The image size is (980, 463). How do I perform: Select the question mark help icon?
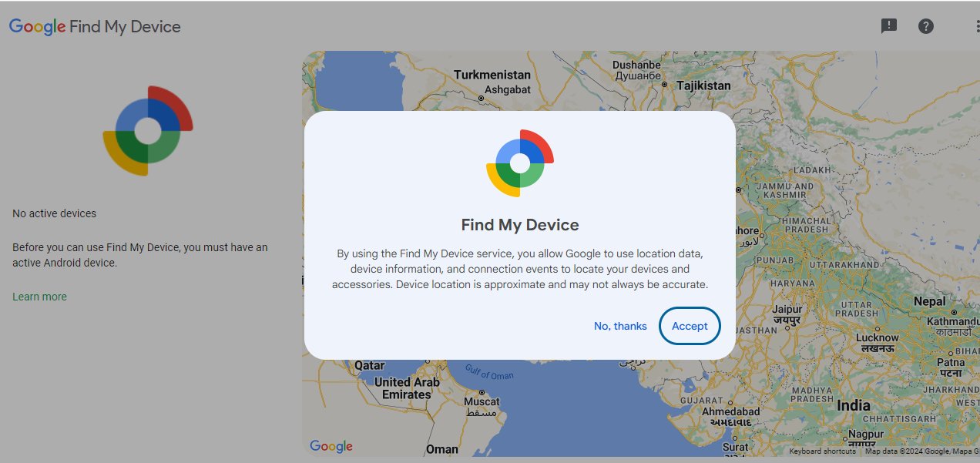tap(925, 25)
